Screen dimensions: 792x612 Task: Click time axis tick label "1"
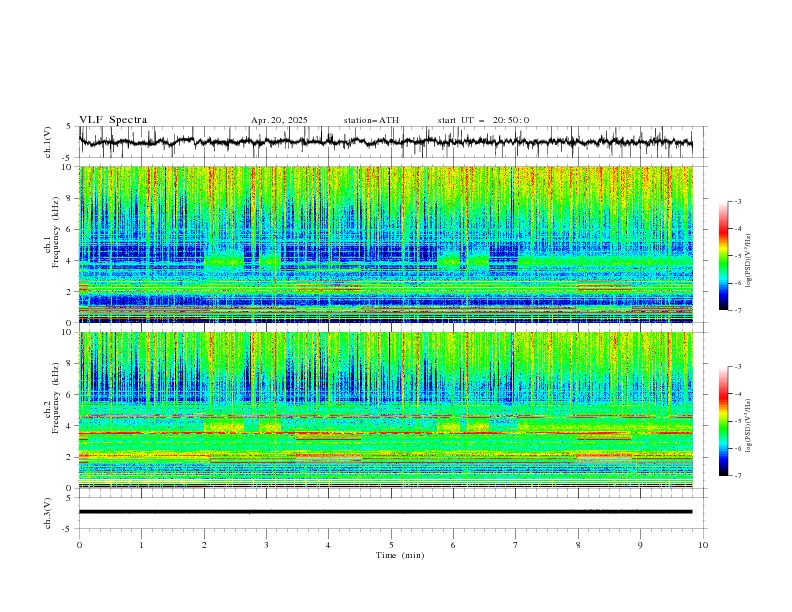141,545
